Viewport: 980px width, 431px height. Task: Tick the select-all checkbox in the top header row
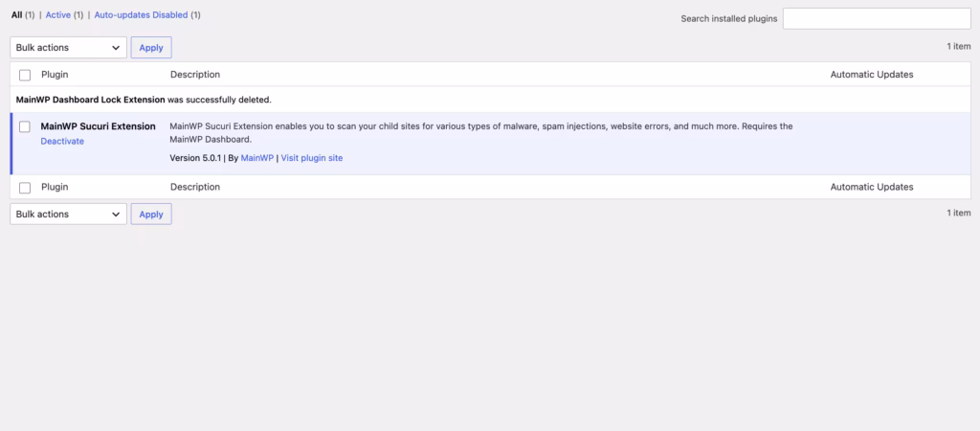(25, 75)
